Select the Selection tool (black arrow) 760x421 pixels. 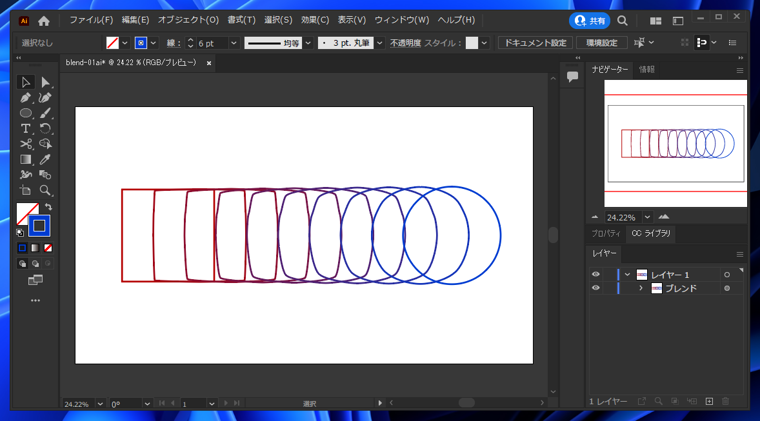26,82
